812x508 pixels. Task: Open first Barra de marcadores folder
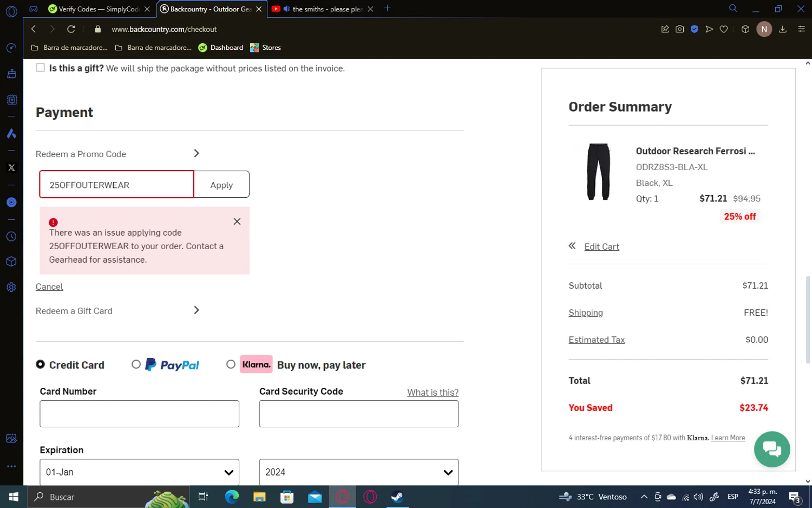pos(69,48)
